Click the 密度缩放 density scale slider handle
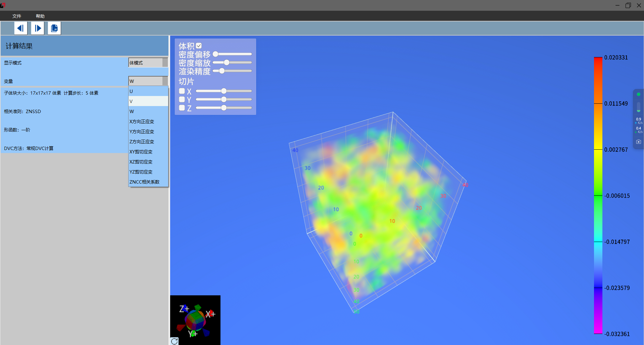This screenshot has height=345, width=644. click(227, 62)
